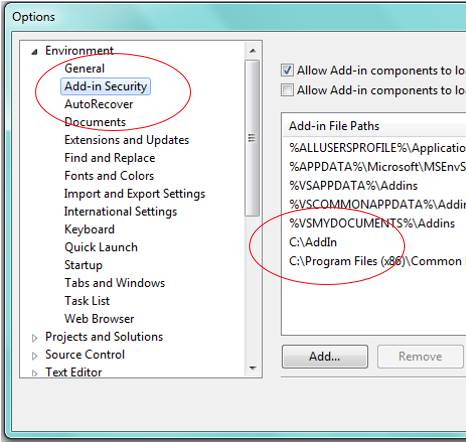Click scroll up arrow in options tree
The height and width of the screenshot is (442, 466).
coord(253,51)
